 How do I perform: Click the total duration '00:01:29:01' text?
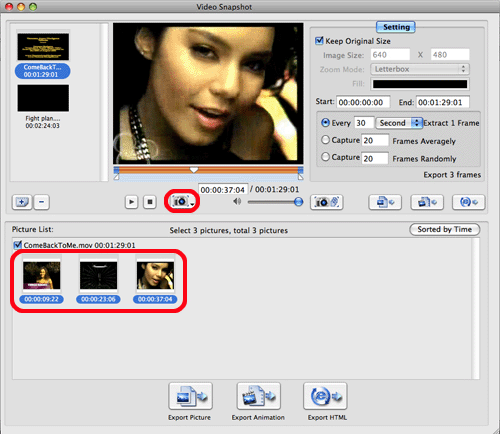(277, 189)
